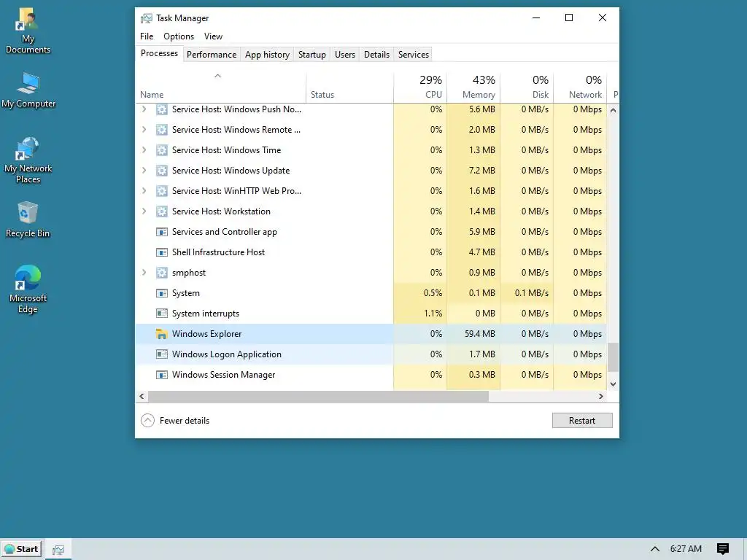Click the vertical scrollbar down arrow
Viewport: 747px width, 560px height.
[x=613, y=384]
